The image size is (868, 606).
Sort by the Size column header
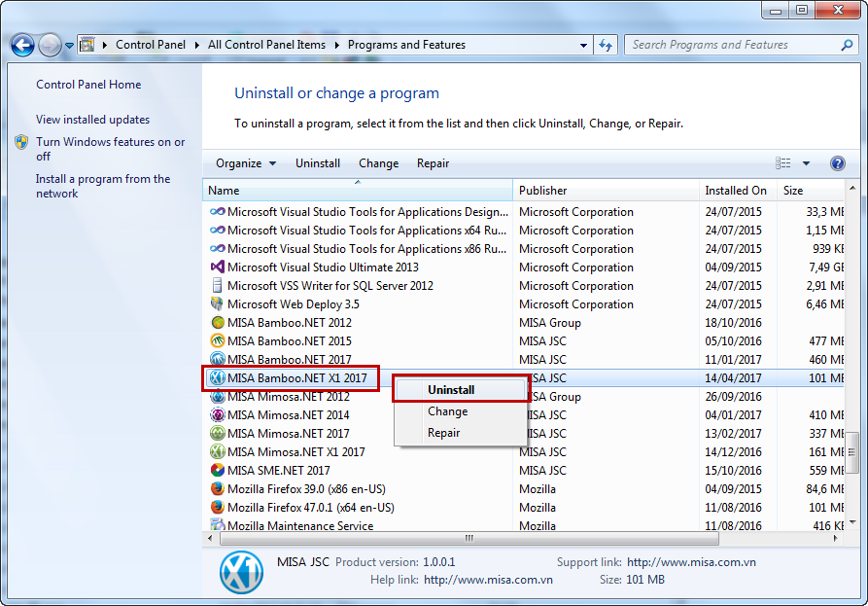811,190
